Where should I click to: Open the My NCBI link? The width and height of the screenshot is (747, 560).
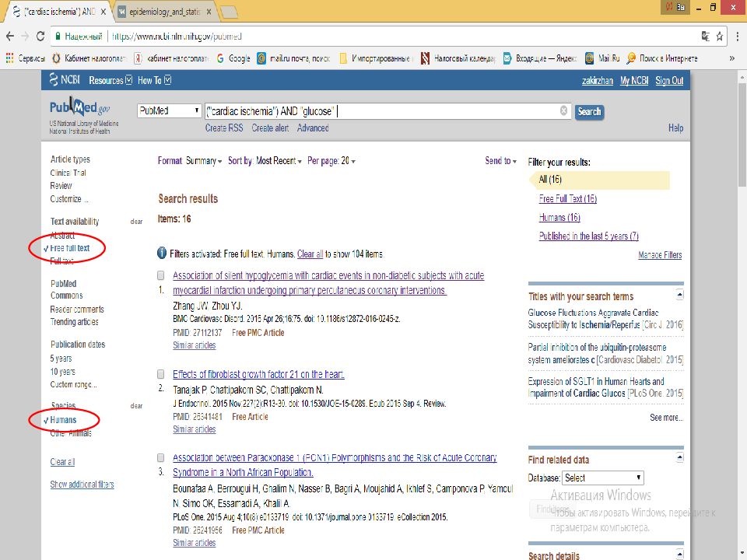pyautogui.click(x=634, y=80)
